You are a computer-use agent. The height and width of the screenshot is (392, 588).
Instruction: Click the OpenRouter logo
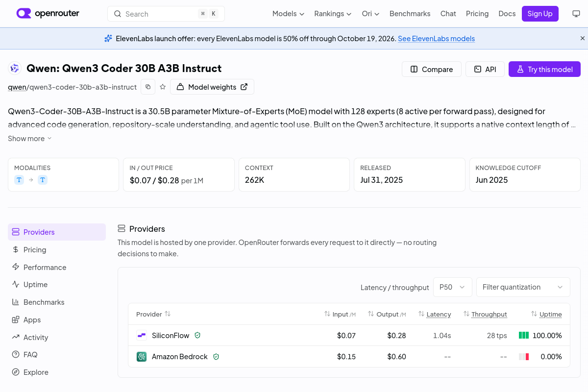coord(48,14)
